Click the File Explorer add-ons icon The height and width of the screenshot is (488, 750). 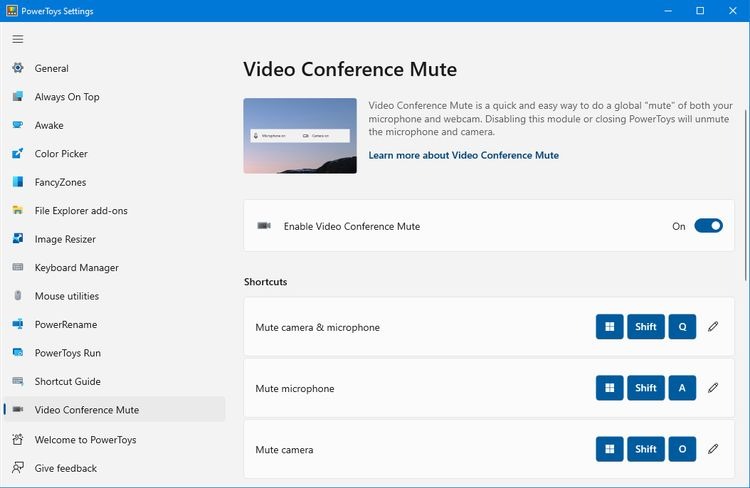[18, 211]
